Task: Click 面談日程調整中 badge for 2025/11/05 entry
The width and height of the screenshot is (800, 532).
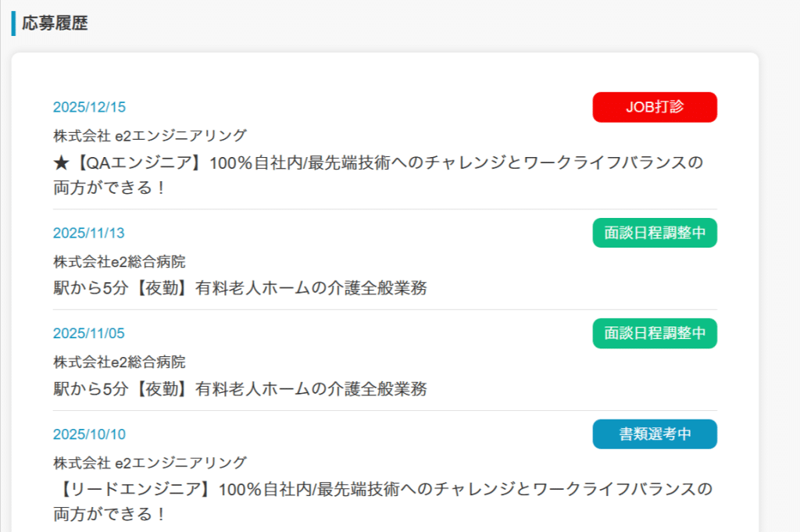Action: [655, 334]
